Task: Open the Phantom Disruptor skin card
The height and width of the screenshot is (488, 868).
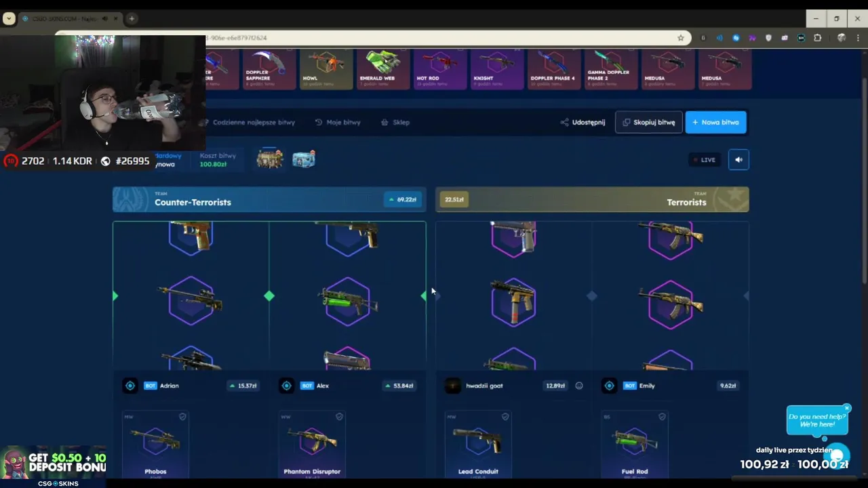Action: coord(312,444)
